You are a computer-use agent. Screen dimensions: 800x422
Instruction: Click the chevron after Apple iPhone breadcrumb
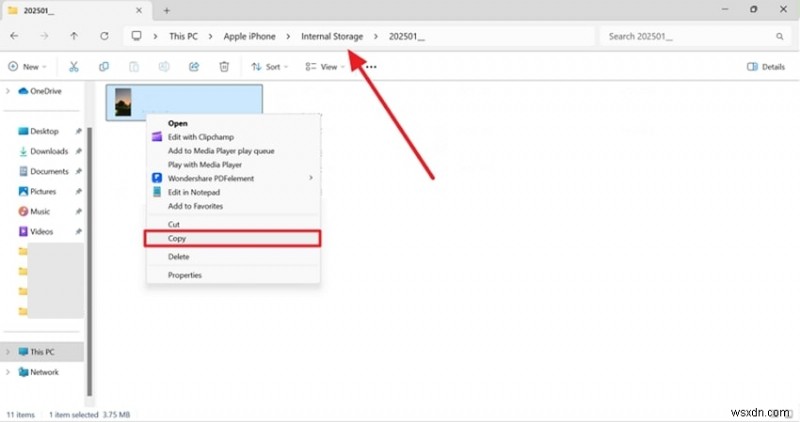288,36
